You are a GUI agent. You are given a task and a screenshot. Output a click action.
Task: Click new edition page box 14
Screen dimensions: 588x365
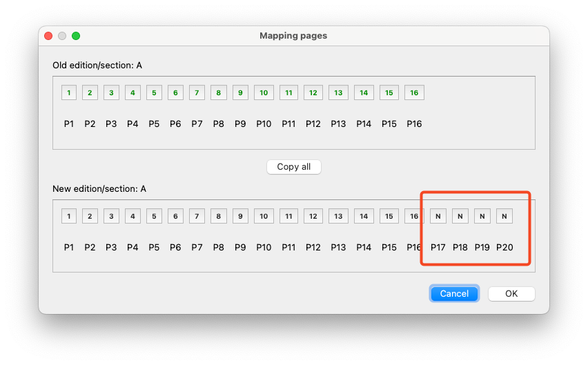coord(364,216)
